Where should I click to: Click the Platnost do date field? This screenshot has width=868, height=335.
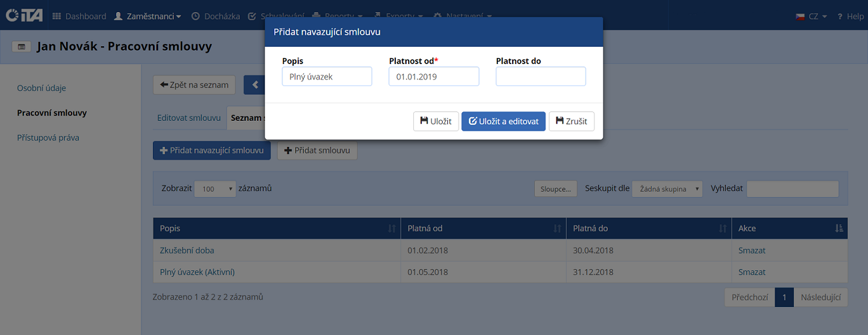pyautogui.click(x=540, y=77)
